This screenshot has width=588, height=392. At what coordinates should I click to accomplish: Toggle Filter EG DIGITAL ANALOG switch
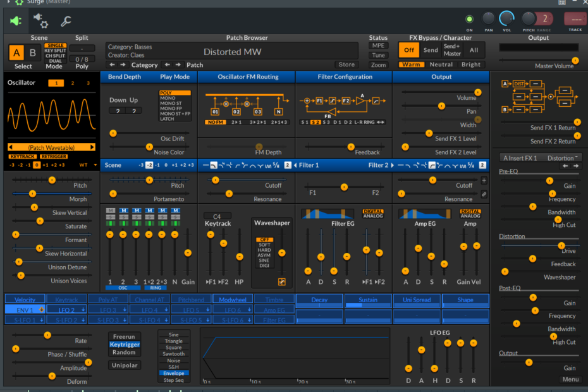373,214
